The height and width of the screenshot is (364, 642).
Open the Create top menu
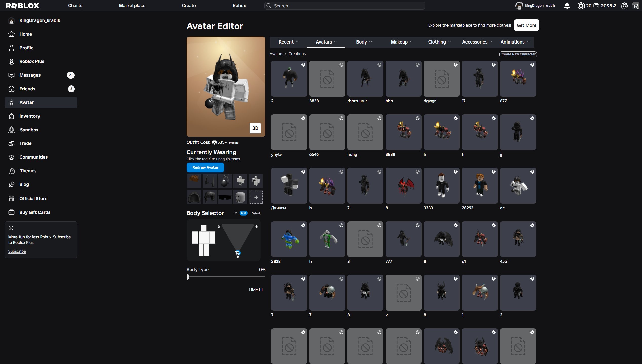point(189,6)
